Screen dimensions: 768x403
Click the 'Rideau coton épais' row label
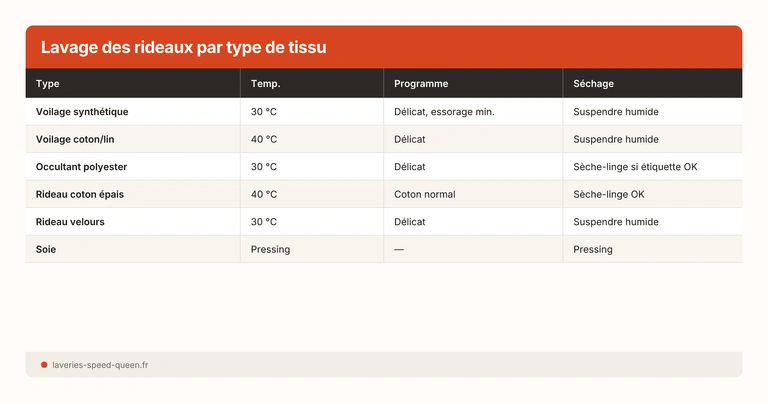[x=79, y=194]
